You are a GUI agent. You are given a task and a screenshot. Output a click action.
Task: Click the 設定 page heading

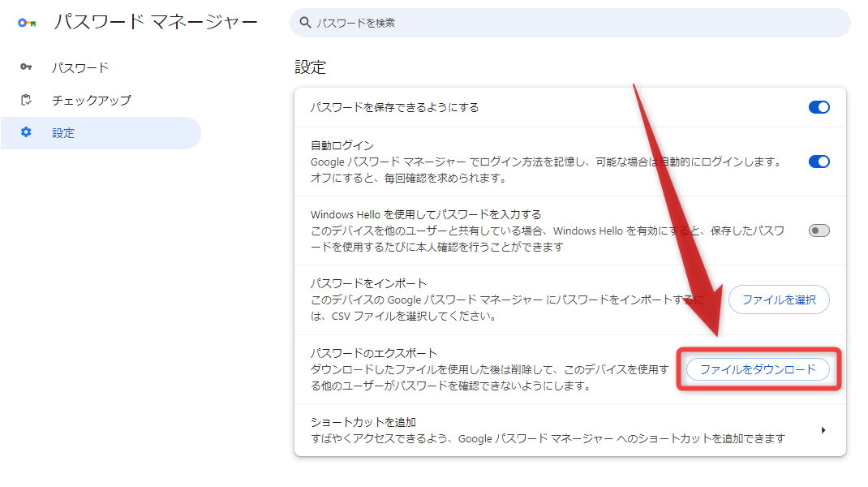311,67
